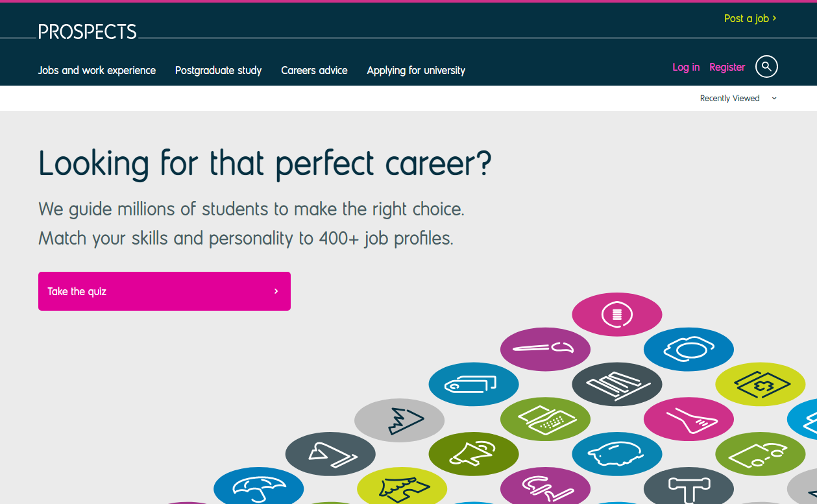Open Jobs and work experience menu
This screenshot has height=504, width=817.
click(x=97, y=70)
